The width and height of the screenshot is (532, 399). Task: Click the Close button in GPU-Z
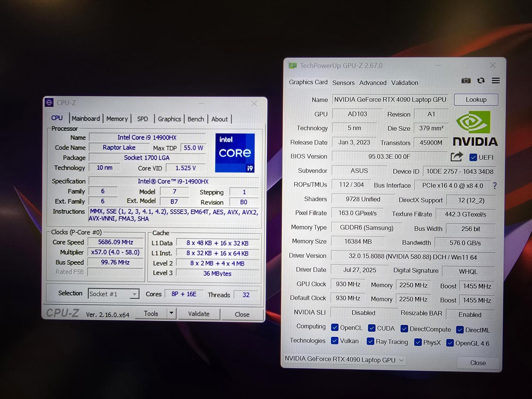click(478, 363)
